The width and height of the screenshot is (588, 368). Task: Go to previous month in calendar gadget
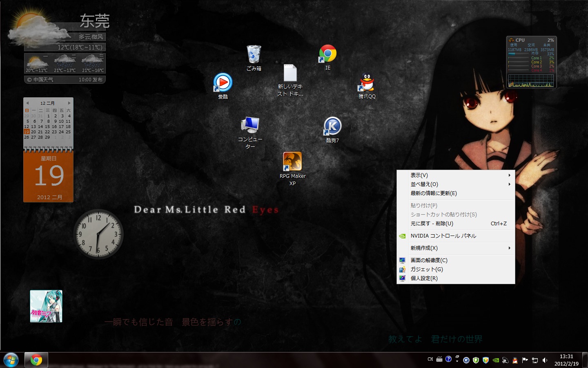(27, 103)
